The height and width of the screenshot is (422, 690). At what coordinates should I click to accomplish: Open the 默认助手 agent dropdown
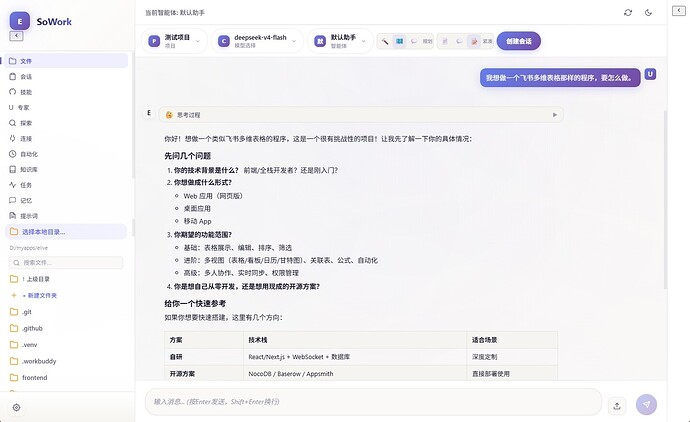click(340, 41)
